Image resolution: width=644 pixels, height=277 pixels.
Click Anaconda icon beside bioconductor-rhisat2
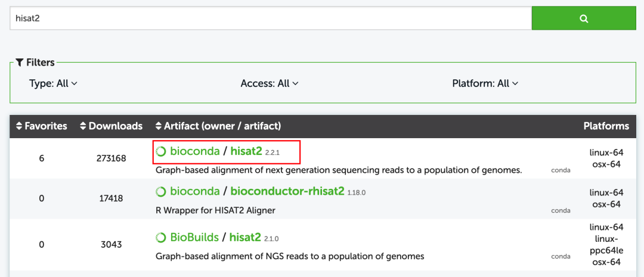160,192
